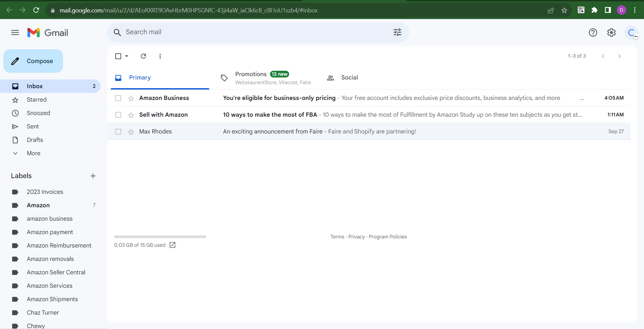
Task: Show search options filter icon
Action: 397,32
